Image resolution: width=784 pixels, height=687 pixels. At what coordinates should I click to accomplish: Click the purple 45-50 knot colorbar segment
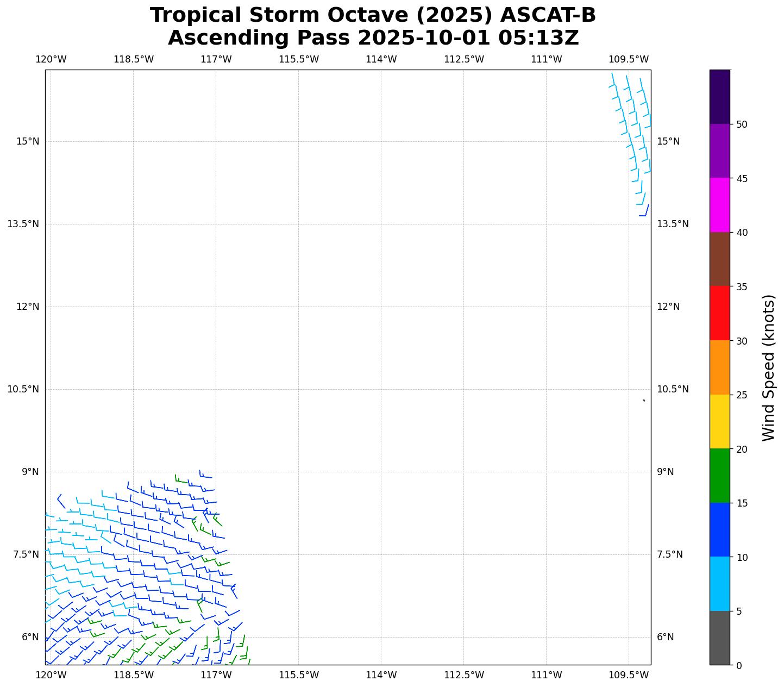[x=719, y=151]
